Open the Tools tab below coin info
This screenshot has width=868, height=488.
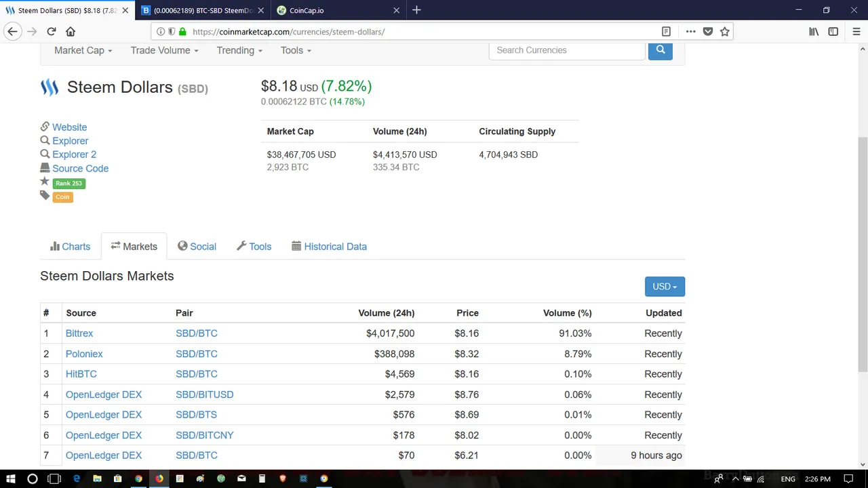254,247
